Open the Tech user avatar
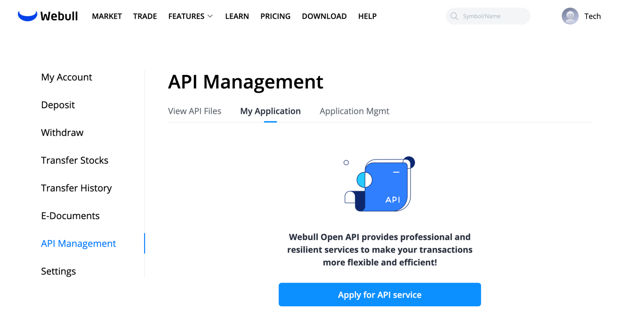 (570, 16)
